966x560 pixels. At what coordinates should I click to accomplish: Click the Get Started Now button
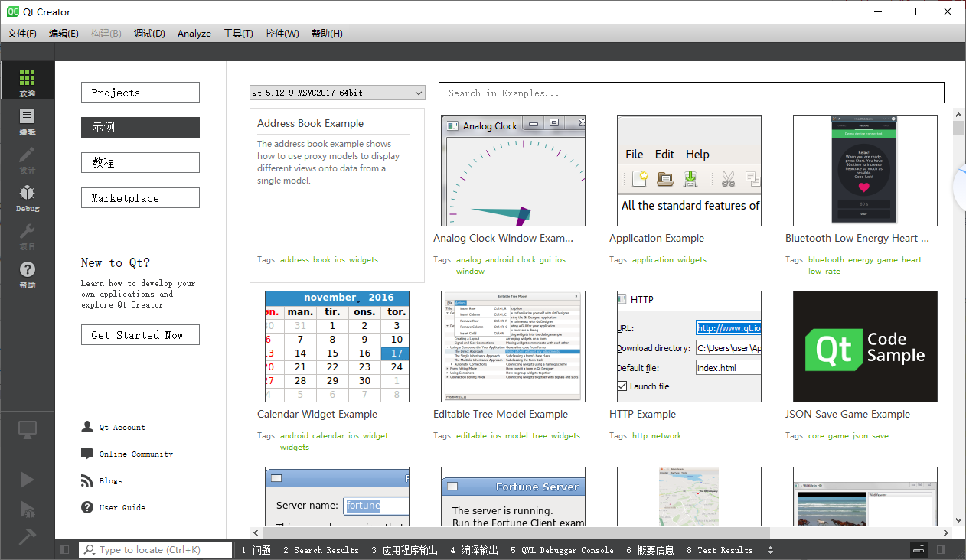pos(140,334)
